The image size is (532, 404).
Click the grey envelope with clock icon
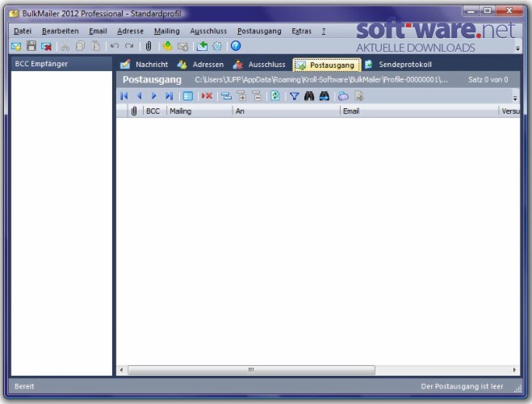point(183,47)
